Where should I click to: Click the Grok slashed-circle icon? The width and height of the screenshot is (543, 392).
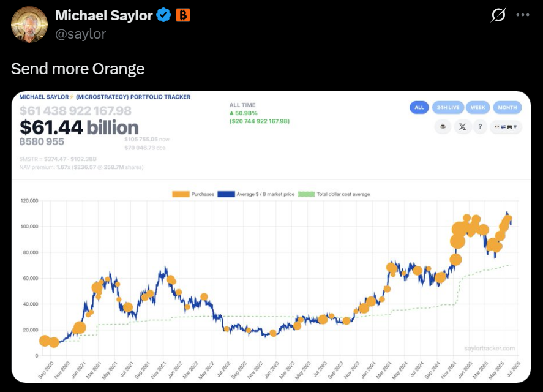(498, 16)
